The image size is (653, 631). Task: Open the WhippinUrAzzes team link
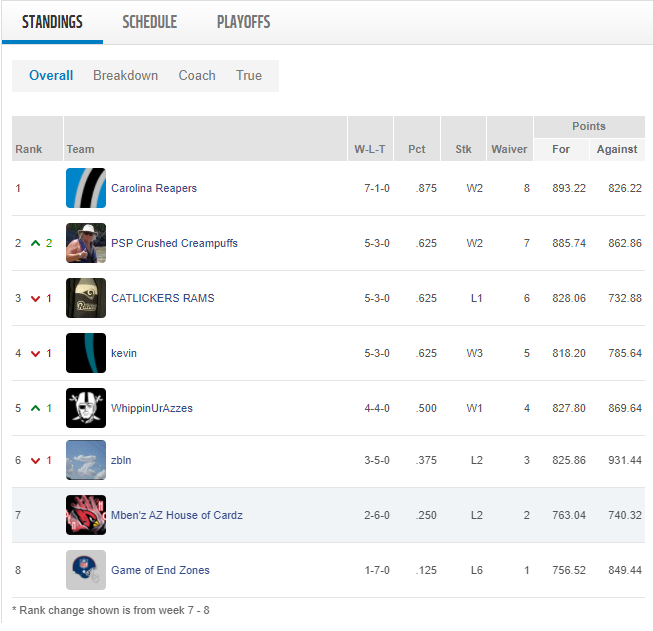pos(152,408)
